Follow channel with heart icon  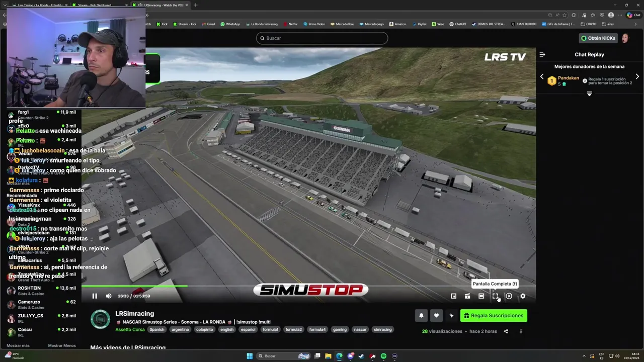pos(436,316)
